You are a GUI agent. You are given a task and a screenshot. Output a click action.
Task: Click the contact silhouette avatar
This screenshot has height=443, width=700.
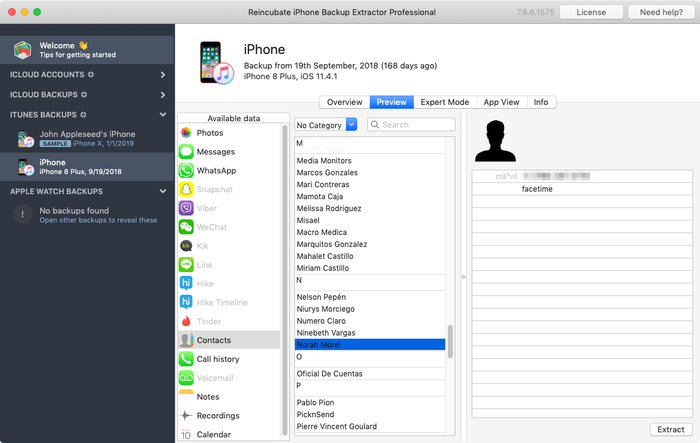(x=495, y=141)
